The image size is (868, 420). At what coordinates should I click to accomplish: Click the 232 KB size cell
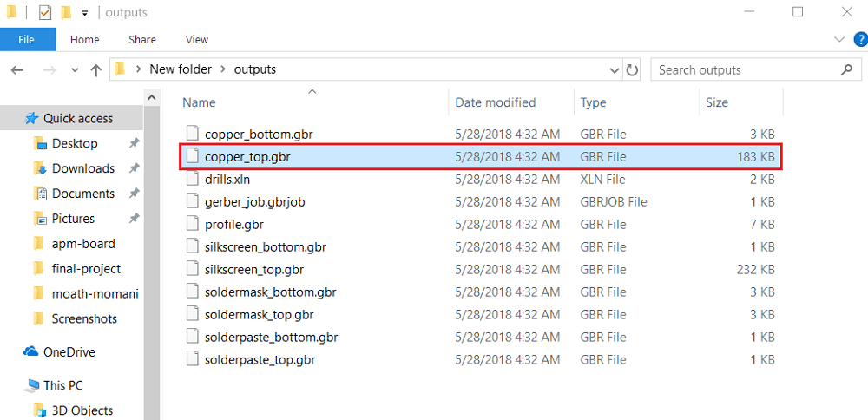click(x=756, y=270)
